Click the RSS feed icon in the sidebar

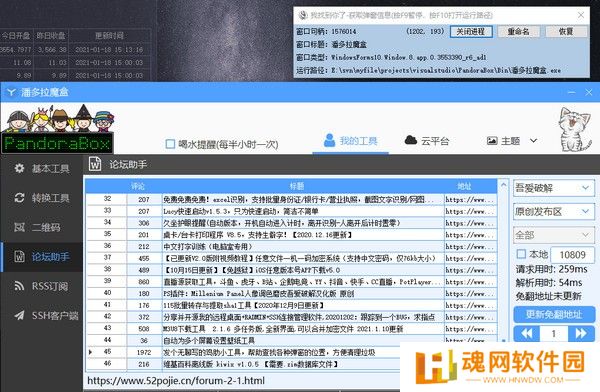[19, 286]
